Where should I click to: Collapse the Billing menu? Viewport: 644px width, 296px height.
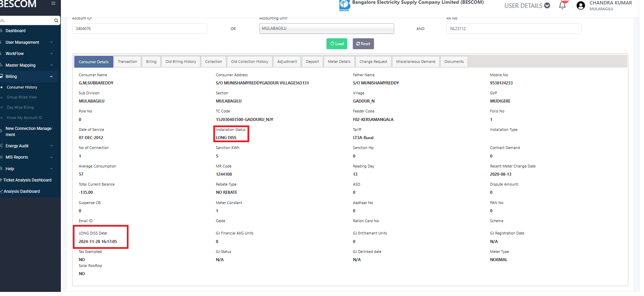coord(29,77)
